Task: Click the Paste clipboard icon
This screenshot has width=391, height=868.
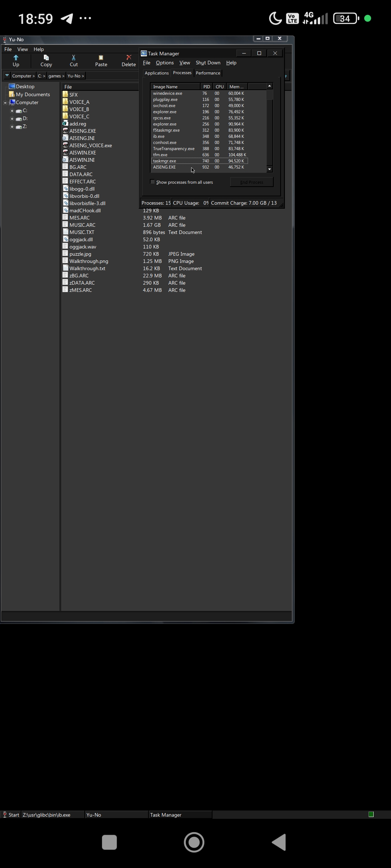Action: click(x=101, y=58)
